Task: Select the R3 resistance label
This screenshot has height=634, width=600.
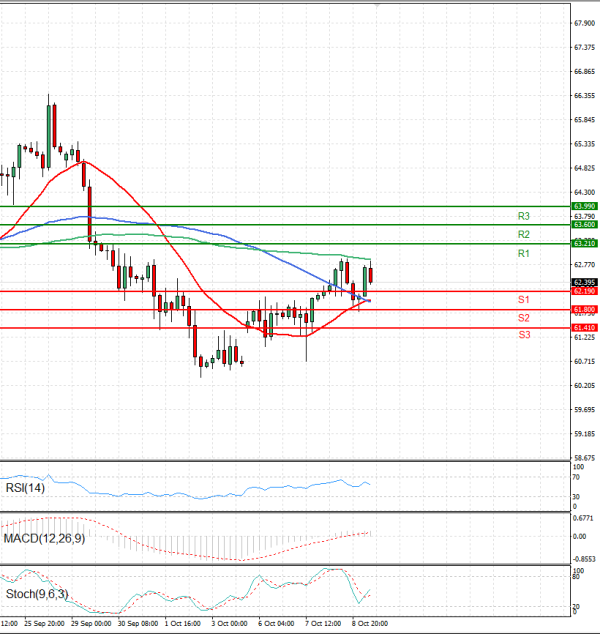Action: tap(523, 216)
